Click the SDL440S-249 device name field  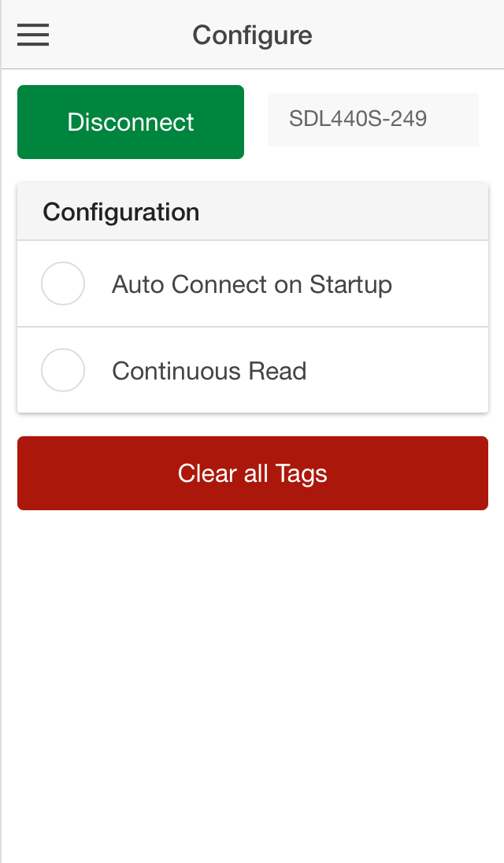(x=372, y=120)
